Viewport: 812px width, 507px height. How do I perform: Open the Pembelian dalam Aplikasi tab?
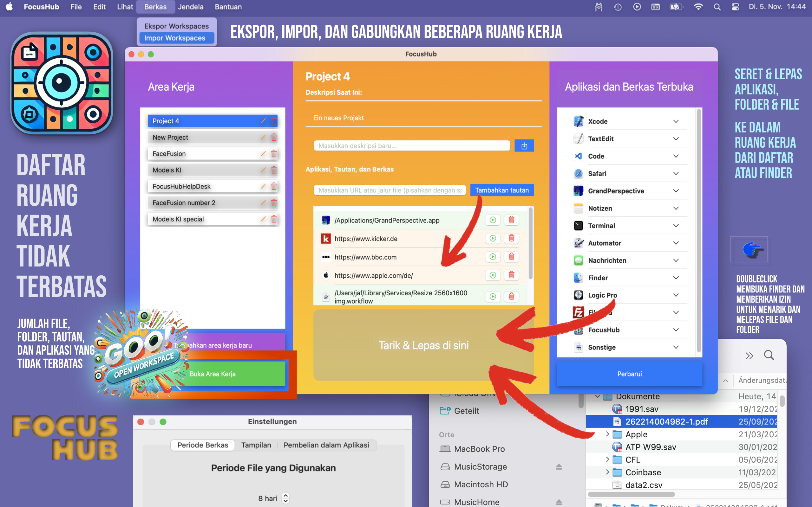pos(326,445)
